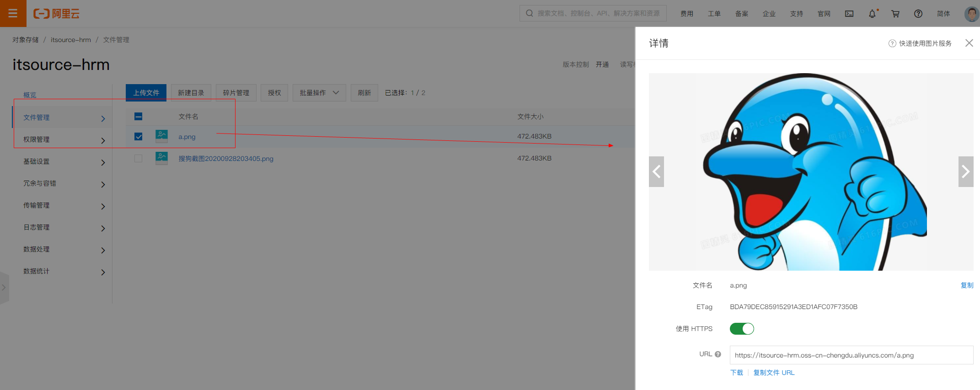
Task: Uncheck the a.png row checkbox
Action: pos(139,137)
